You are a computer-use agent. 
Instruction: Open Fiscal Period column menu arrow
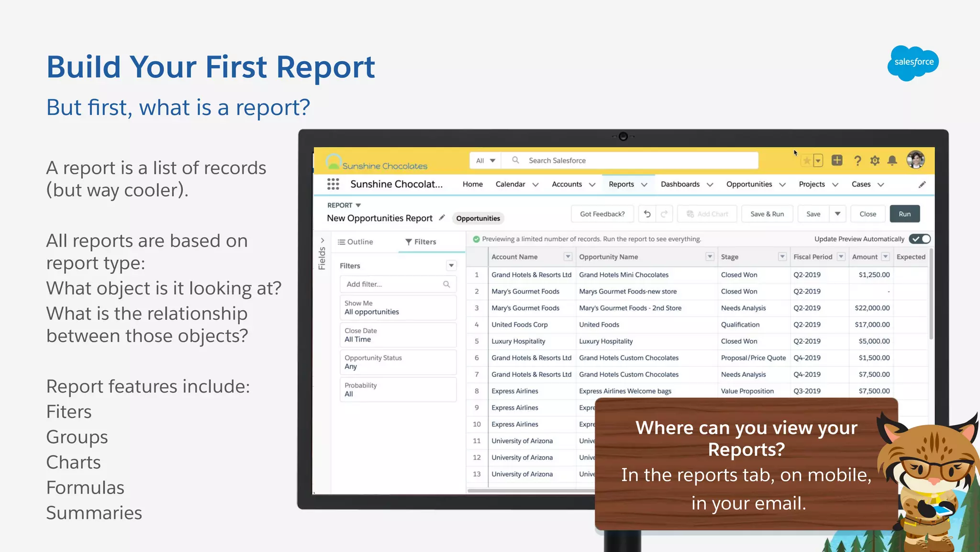[841, 257]
